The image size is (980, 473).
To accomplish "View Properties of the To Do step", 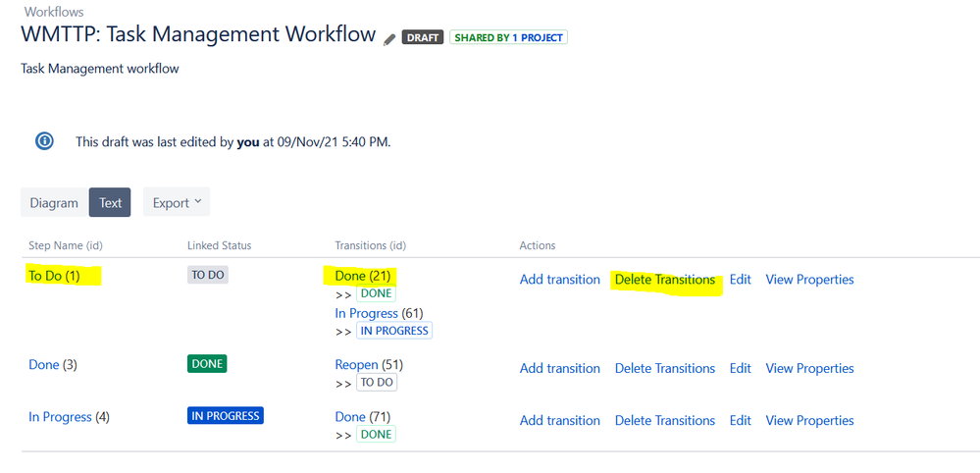I will click(x=810, y=280).
